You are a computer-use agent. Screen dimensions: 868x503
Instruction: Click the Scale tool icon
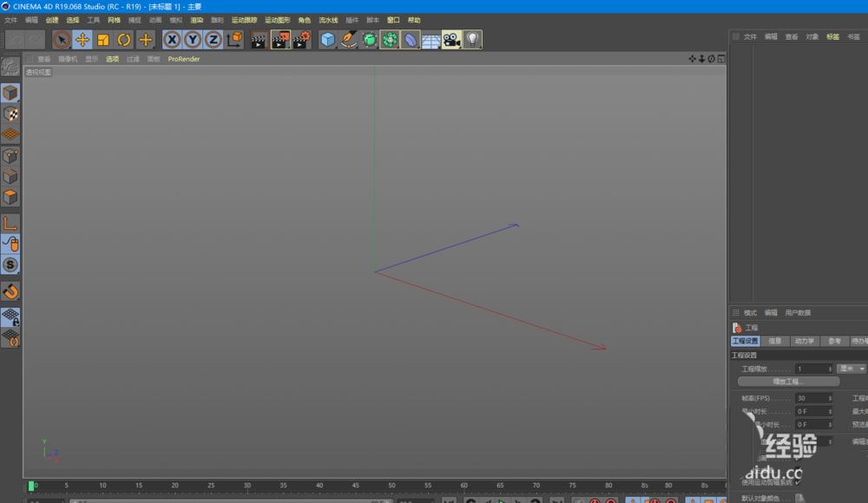[103, 39]
